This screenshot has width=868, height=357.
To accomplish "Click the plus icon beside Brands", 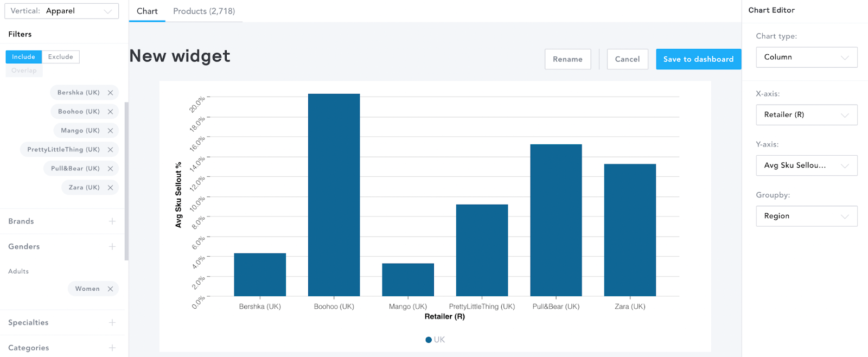I will click(112, 221).
